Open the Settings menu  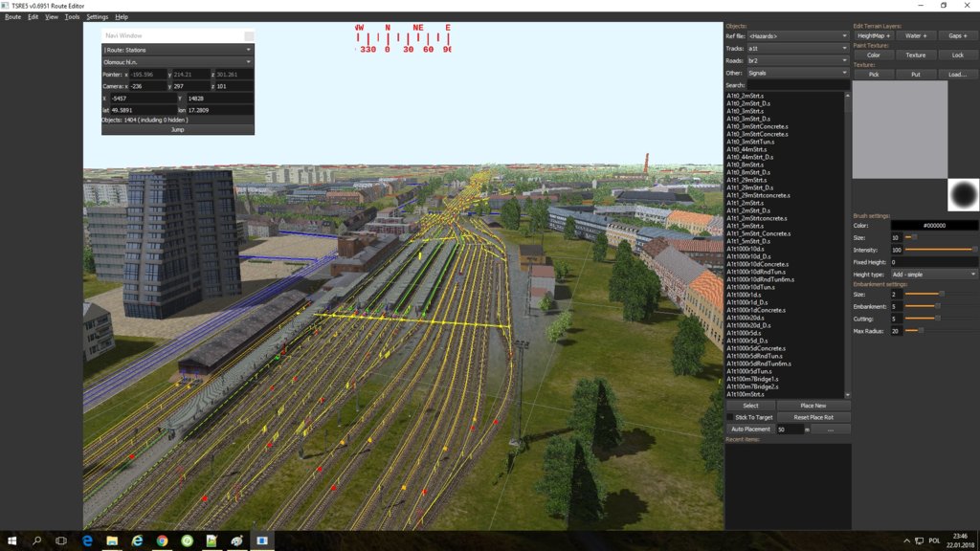97,17
